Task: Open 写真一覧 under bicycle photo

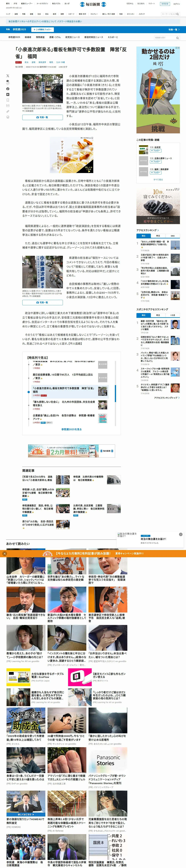Action: 43,303
